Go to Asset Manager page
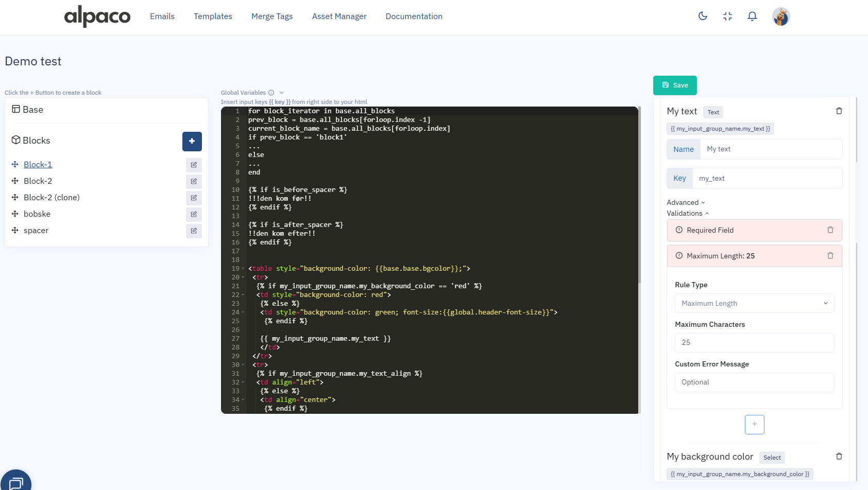The width and height of the screenshot is (868, 490). [339, 16]
